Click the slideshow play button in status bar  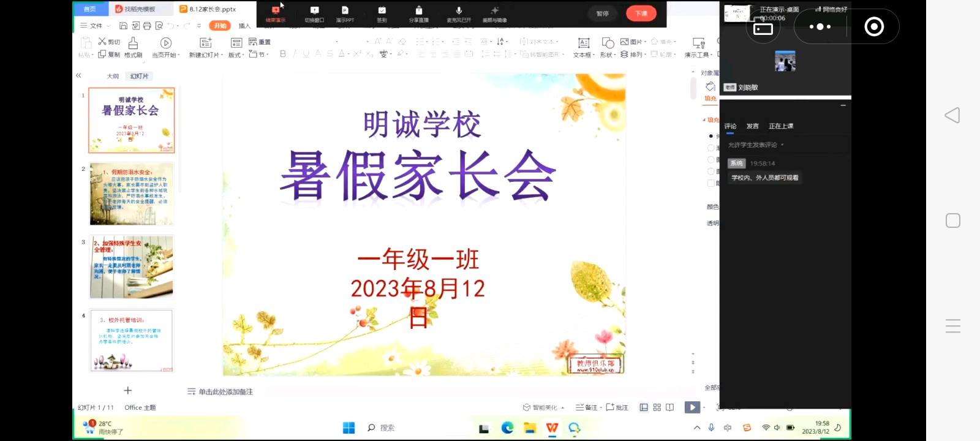point(692,407)
